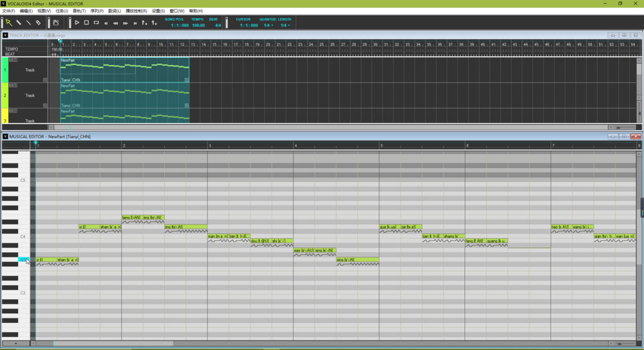Click the end marker flag icon
Screen dimensions: 644x350
(x=154, y=23)
